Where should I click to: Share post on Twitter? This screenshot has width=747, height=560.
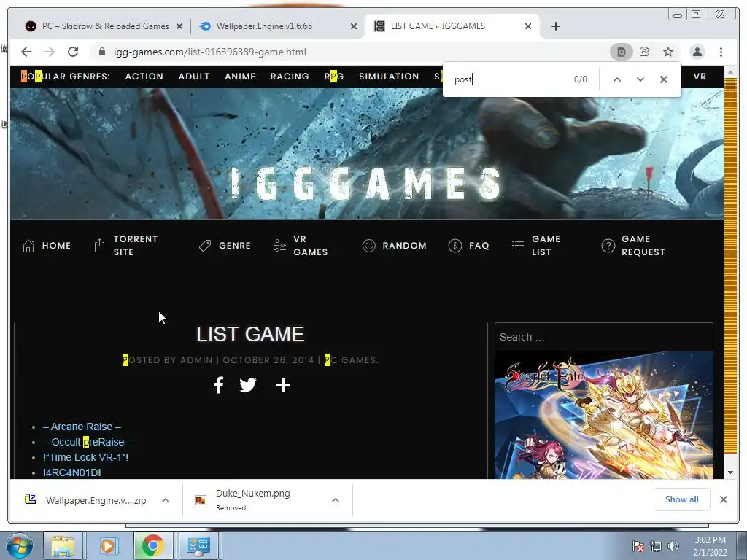click(x=248, y=385)
